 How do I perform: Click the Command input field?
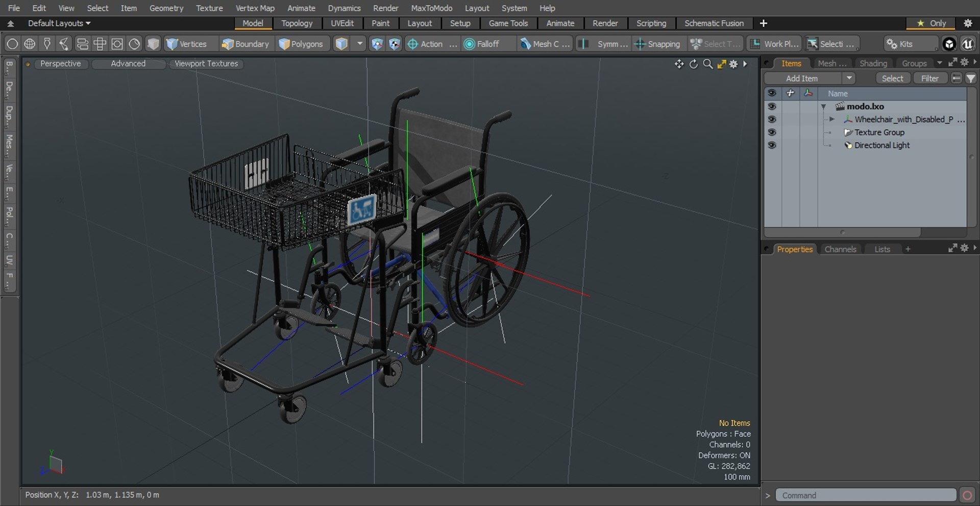(x=866, y=495)
